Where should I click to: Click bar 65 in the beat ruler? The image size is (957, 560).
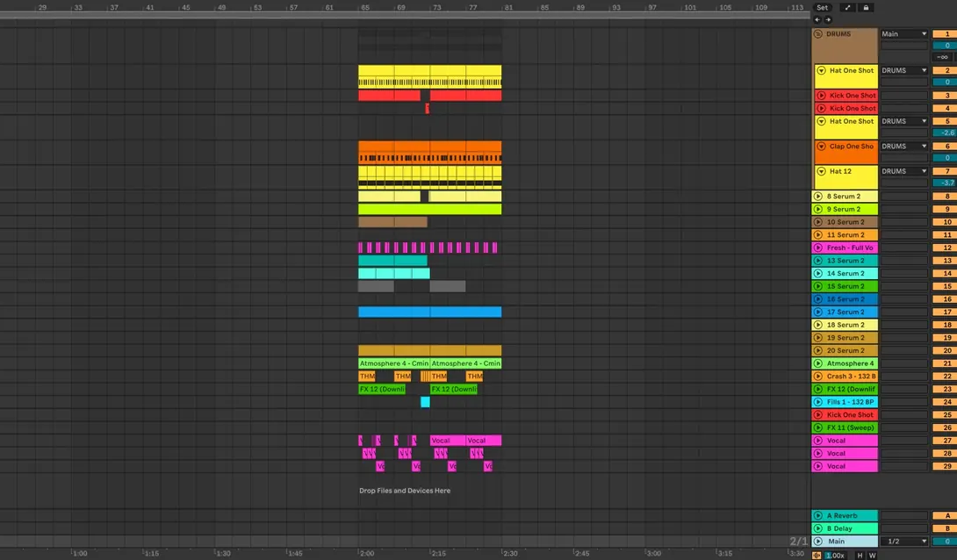click(x=365, y=7)
